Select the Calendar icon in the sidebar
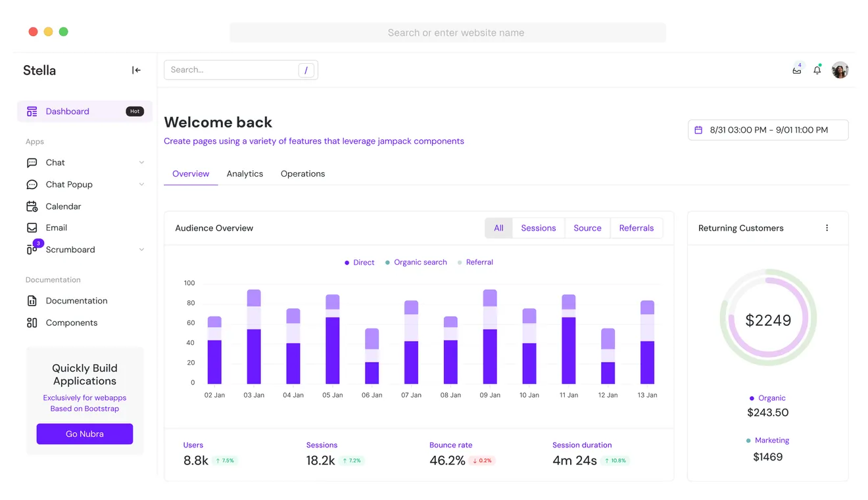Viewport: 868px width, 500px height. pos(32,206)
